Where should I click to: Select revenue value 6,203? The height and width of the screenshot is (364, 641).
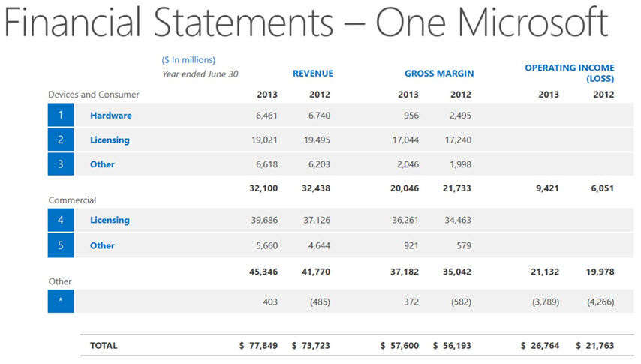click(319, 164)
